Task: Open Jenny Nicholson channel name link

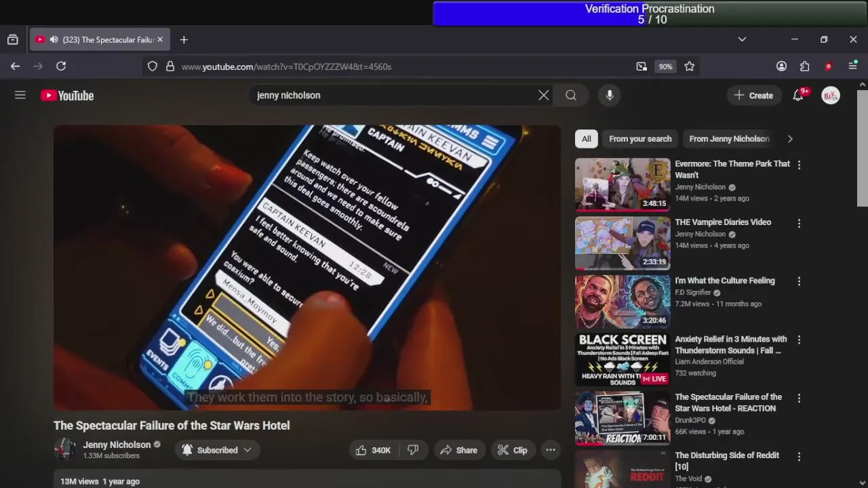Action: 117,445
